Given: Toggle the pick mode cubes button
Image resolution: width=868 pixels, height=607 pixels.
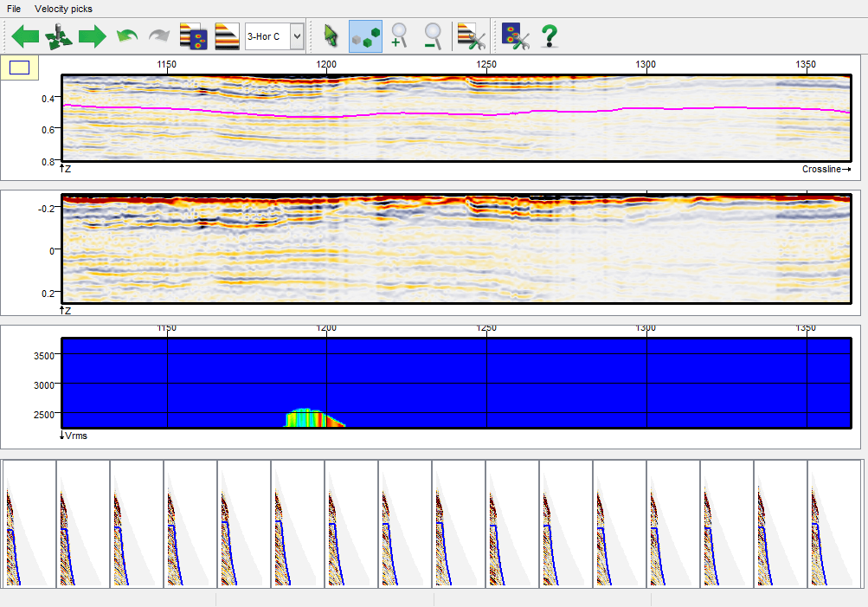Looking at the screenshot, I should point(365,36).
